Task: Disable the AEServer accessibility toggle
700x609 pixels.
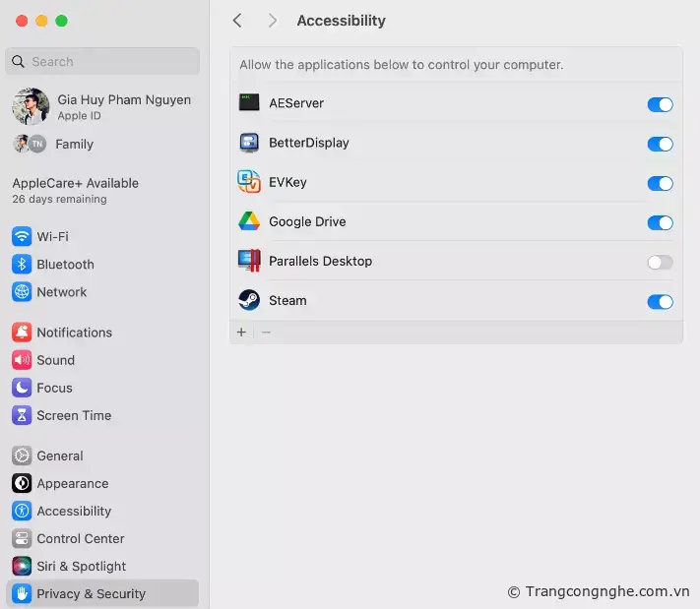Action: click(x=660, y=104)
